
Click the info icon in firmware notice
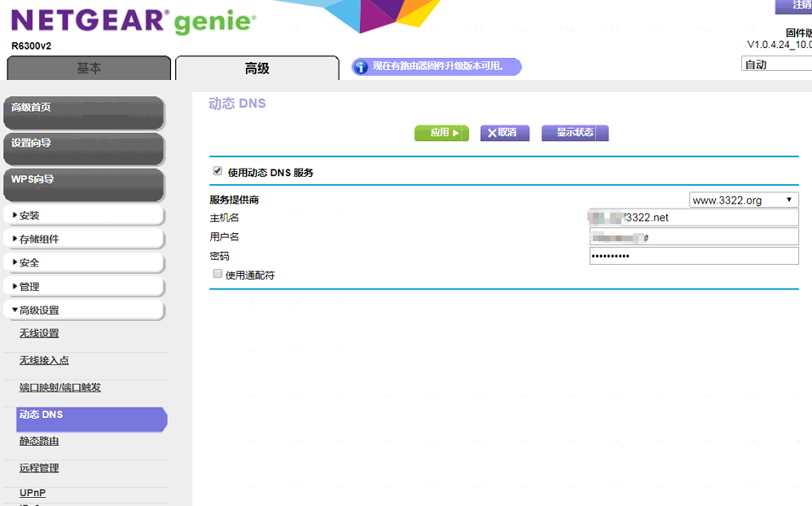click(x=361, y=67)
